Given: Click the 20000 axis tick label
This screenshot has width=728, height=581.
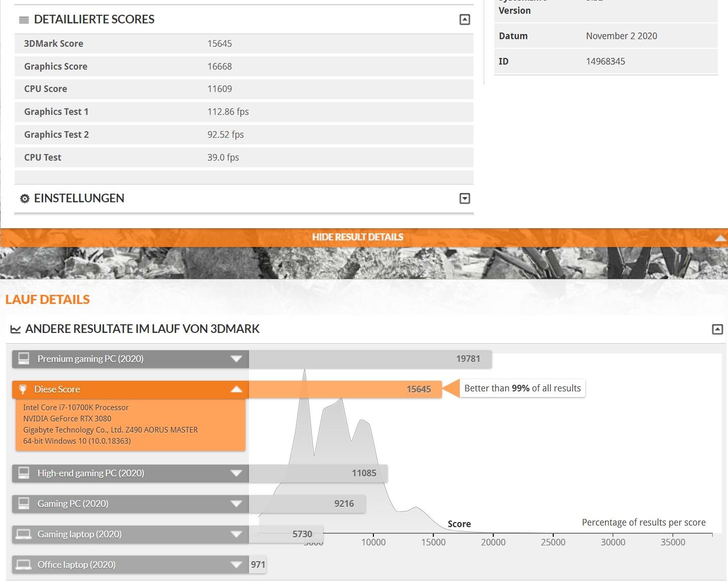Looking at the screenshot, I should pyautogui.click(x=493, y=542).
